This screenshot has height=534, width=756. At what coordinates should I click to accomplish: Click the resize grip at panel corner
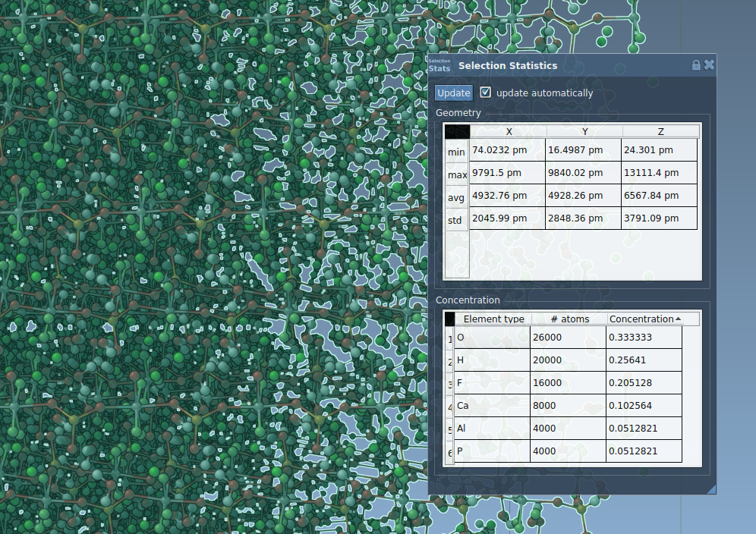pos(711,490)
